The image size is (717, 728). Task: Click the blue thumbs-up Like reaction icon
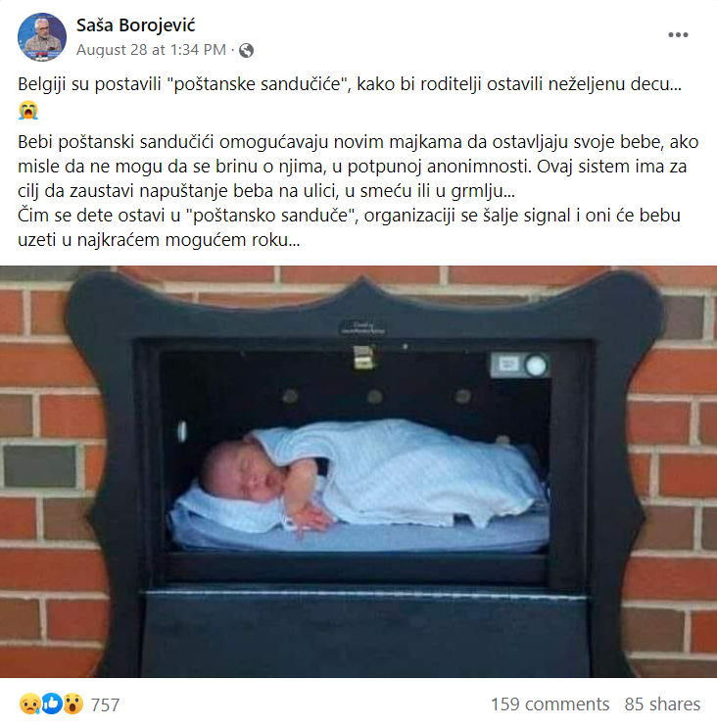(52, 704)
